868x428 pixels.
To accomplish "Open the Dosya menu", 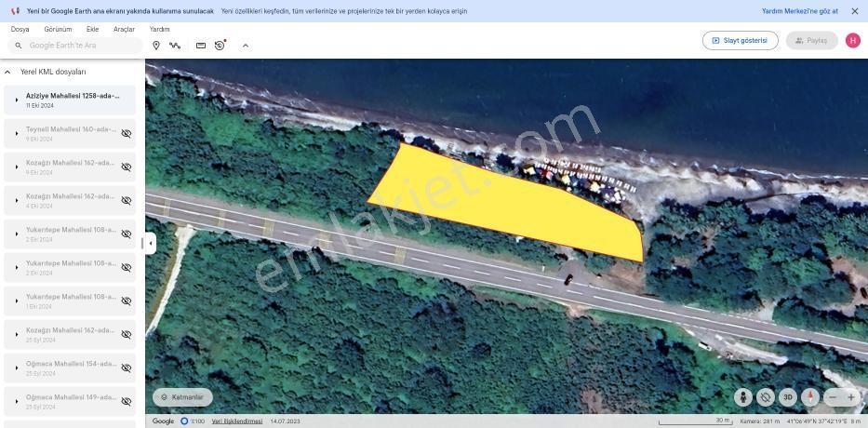I will (20, 30).
